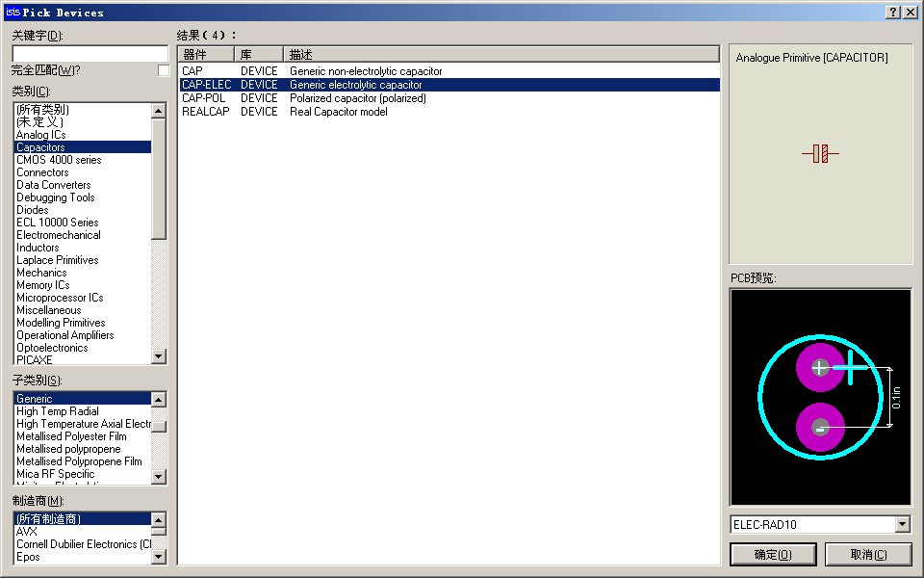Viewport: 924px width, 578px height.
Task: Click the 关键字 keyword input field
Action: [x=90, y=54]
